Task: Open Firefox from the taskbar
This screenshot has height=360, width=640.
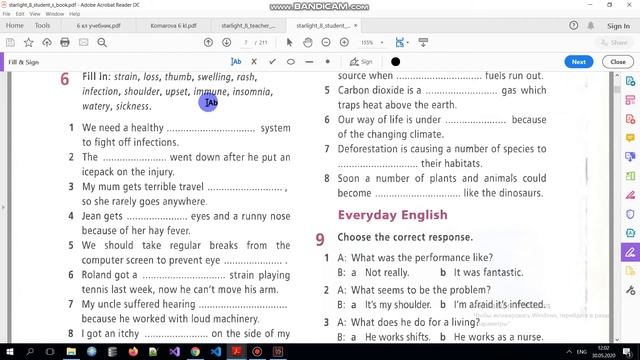Action: (133, 351)
